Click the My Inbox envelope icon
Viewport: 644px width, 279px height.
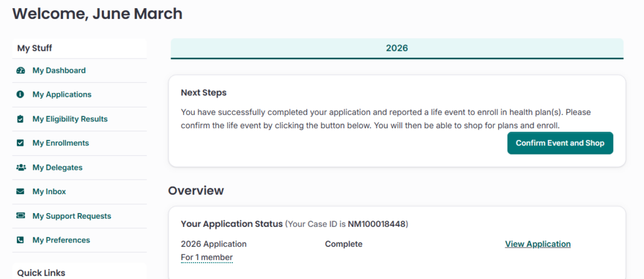pos(21,192)
